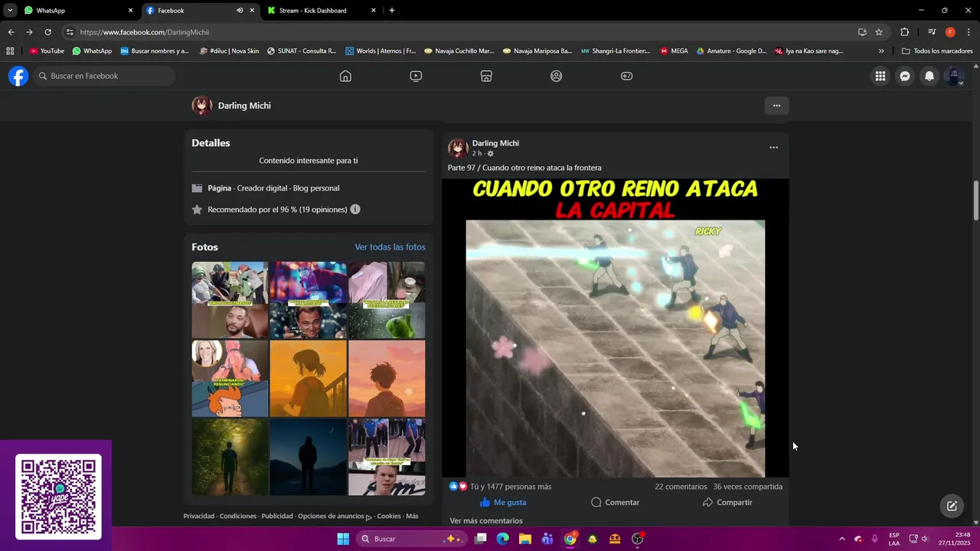Open the SUNAT - Consulta bookmark
Image resolution: width=980 pixels, height=551 pixels.
point(302,51)
